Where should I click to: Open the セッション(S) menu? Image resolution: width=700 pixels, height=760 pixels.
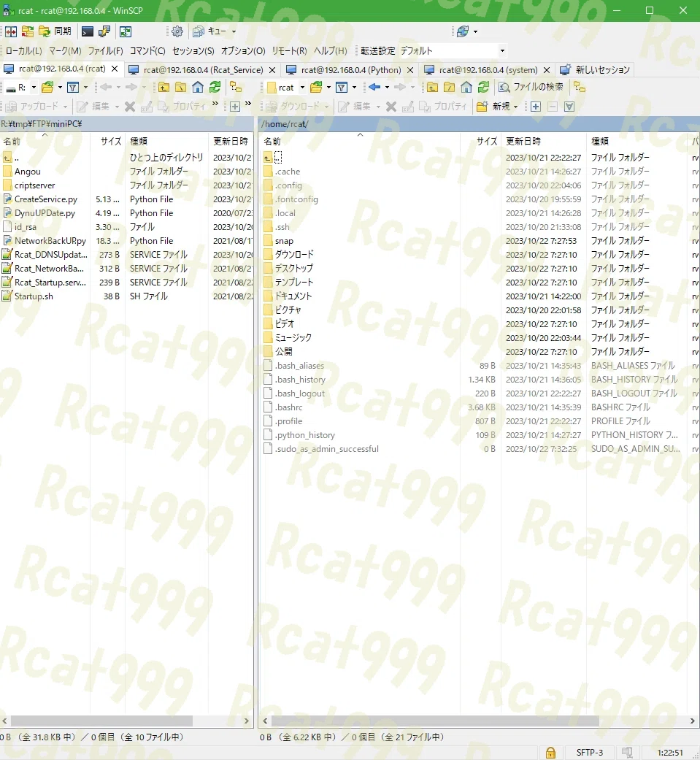pos(193,50)
